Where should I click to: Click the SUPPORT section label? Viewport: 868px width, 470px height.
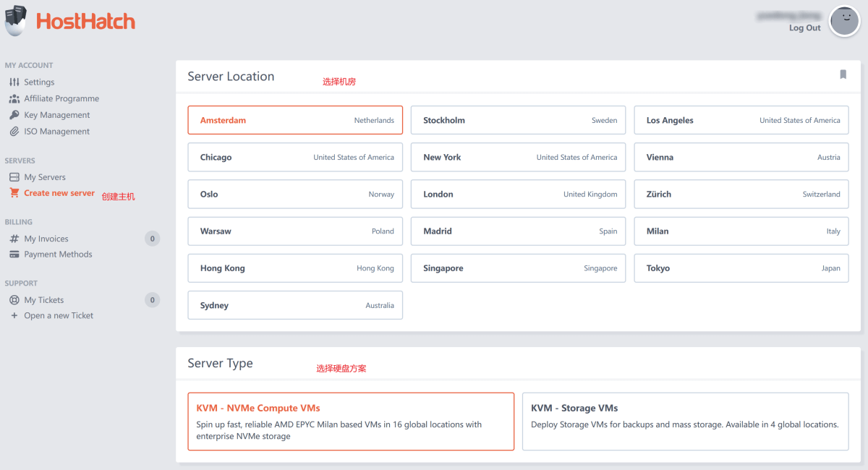point(21,283)
